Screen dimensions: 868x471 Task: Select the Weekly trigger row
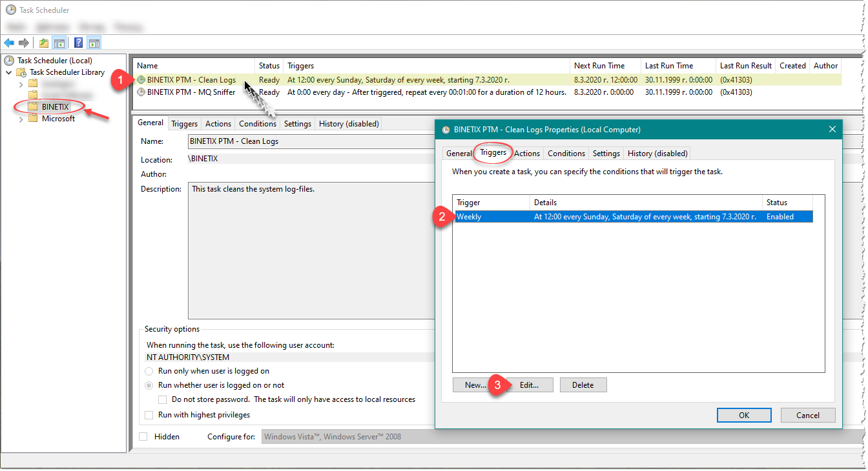[x=634, y=217]
